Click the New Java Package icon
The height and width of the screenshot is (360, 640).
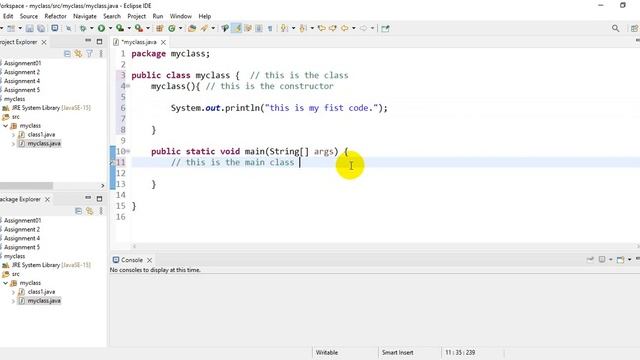160,29
